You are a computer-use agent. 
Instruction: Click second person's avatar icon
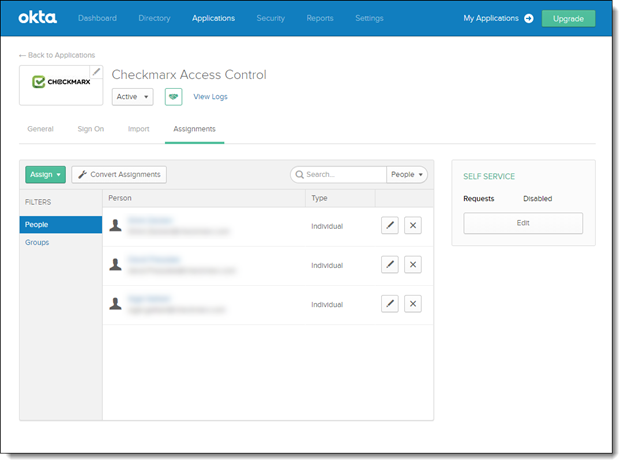coord(115,264)
